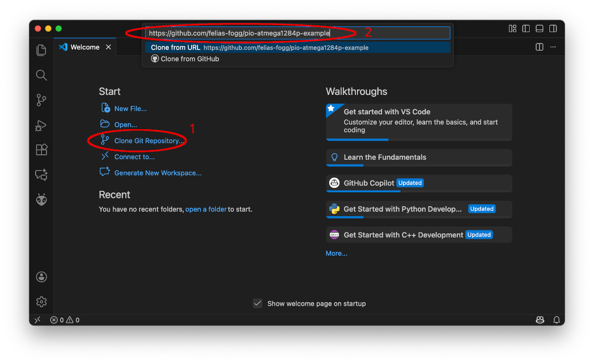Open the Chat view in activity bar
The image size is (594, 364).
(x=42, y=175)
